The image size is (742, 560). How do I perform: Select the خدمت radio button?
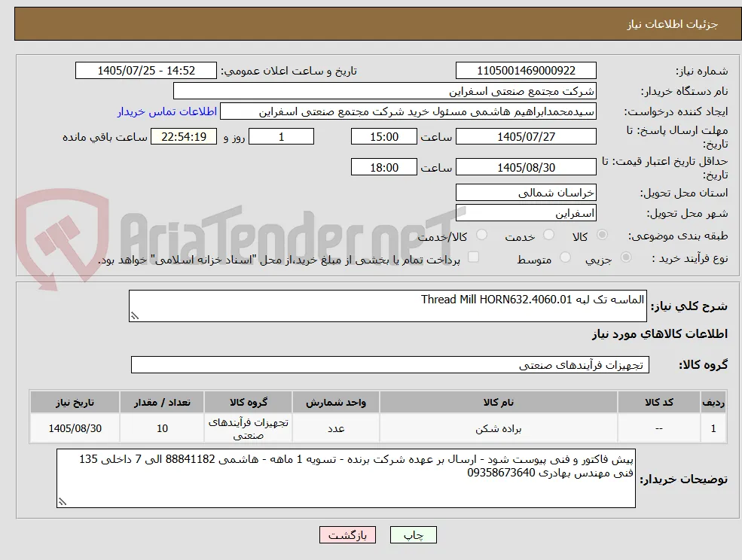[548, 235]
